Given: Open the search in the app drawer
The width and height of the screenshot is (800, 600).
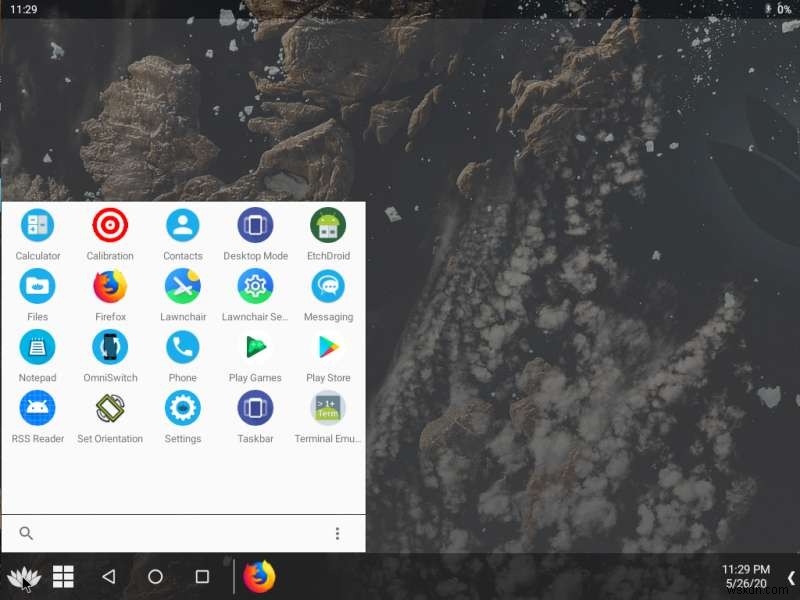Looking at the screenshot, I should [25, 534].
